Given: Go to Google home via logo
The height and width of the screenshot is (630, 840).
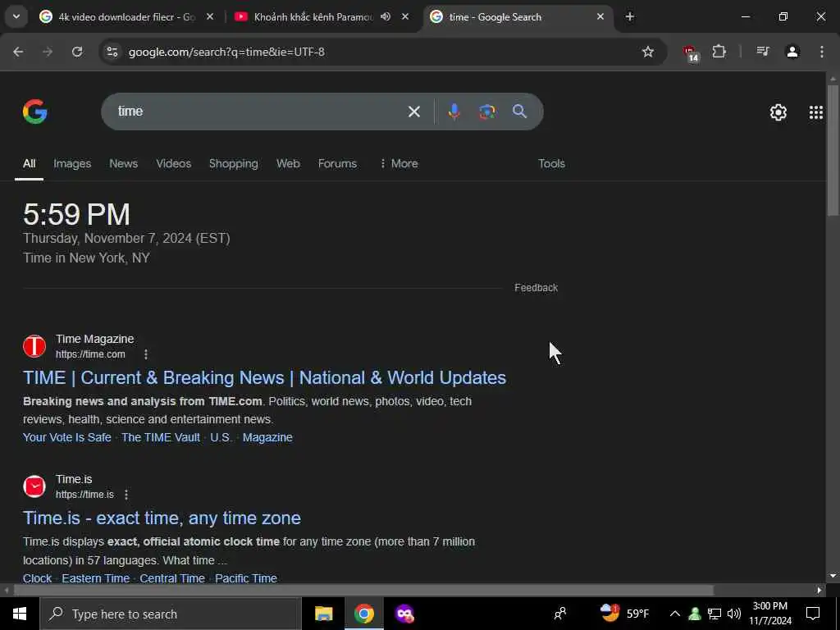Looking at the screenshot, I should click(34, 112).
